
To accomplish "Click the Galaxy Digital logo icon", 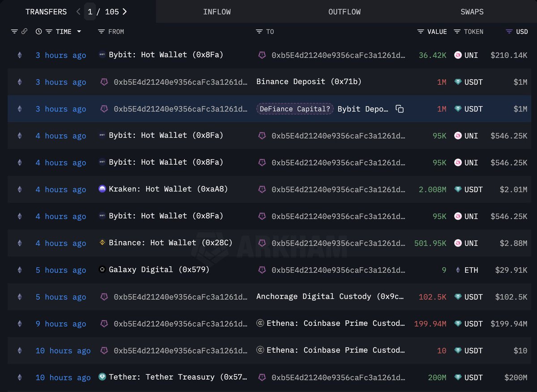I will click(102, 270).
